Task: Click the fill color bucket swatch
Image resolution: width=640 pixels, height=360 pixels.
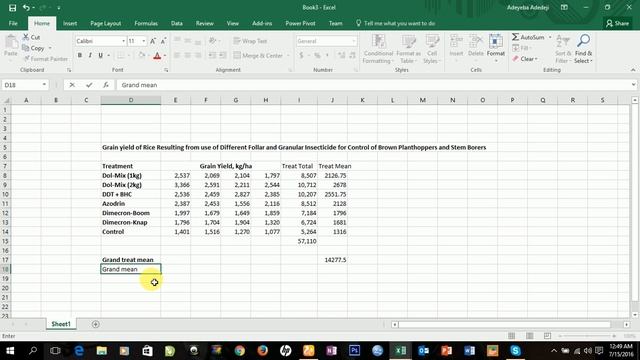Action: [142, 56]
